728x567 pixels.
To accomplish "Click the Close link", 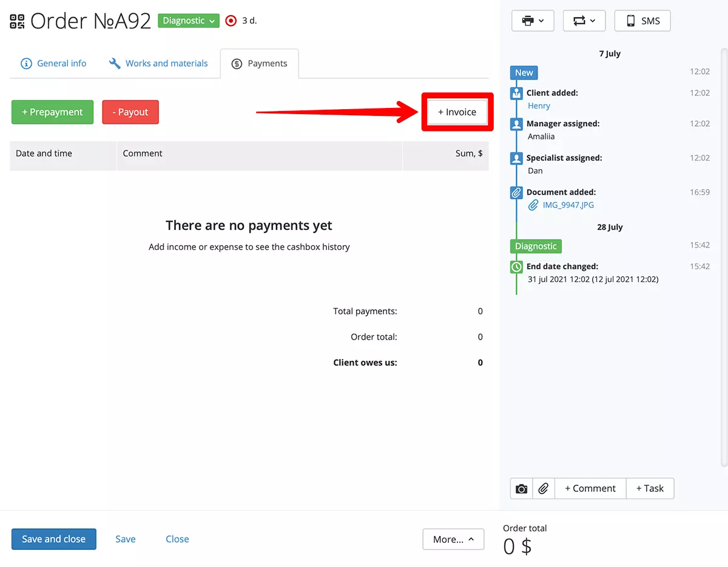I will click(x=177, y=539).
